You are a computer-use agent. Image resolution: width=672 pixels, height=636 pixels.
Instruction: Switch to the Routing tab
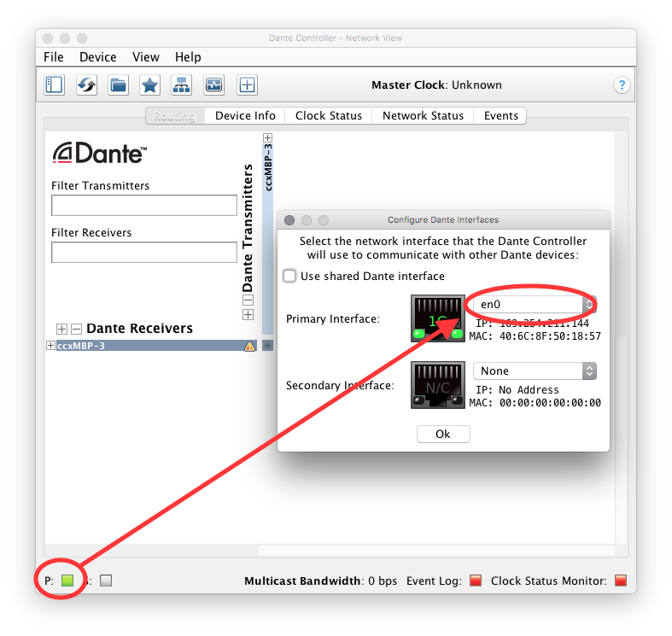coord(175,116)
